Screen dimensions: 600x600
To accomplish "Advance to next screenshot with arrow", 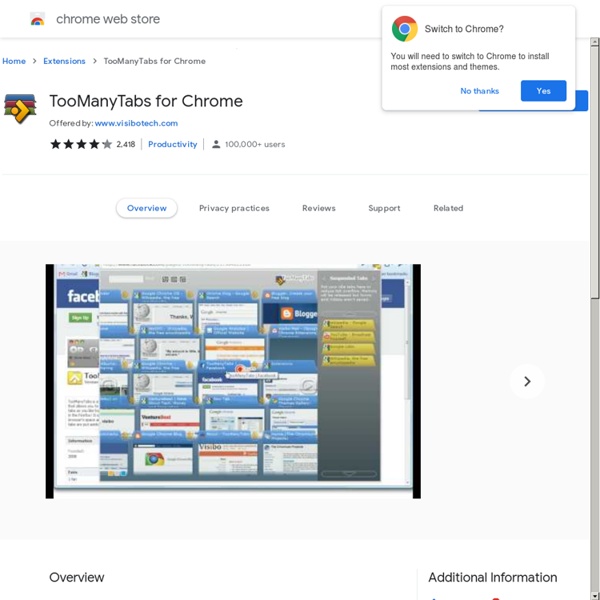I will coord(527,381).
